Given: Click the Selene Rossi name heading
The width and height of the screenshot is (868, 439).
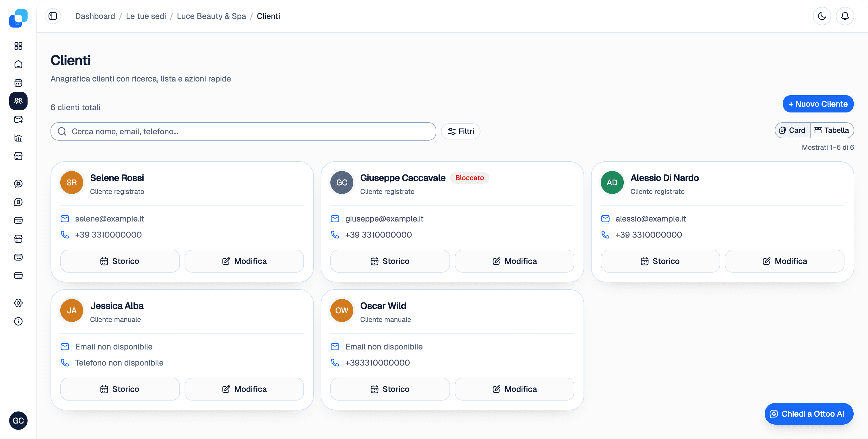Looking at the screenshot, I should [x=117, y=178].
